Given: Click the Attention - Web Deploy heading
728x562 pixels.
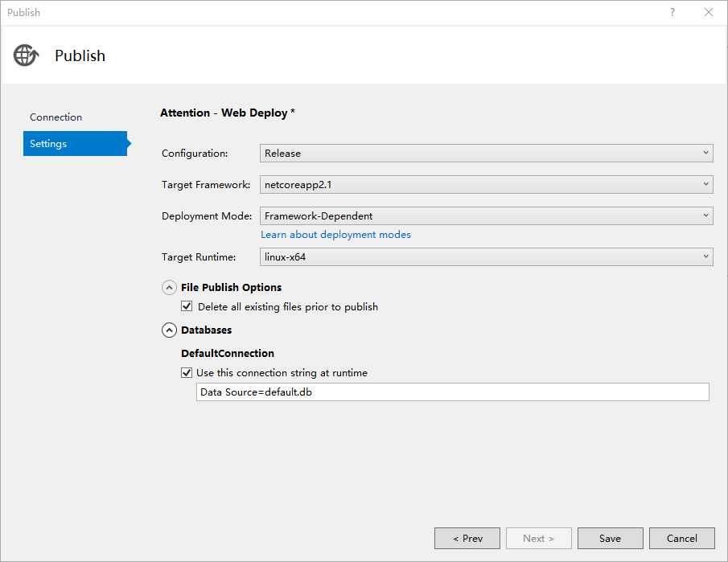Looking at the screenshot, I should click(x=228, y=113).
